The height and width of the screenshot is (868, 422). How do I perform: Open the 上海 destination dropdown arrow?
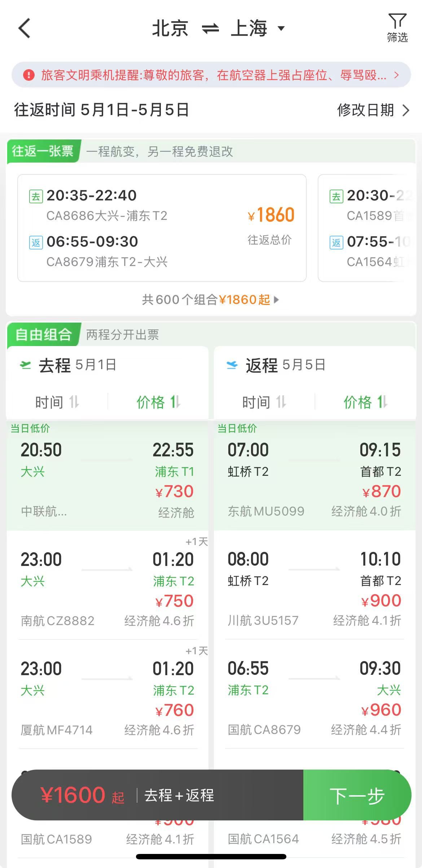coord(281,28)
